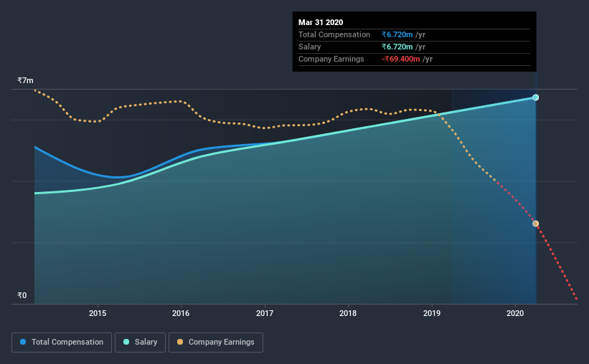
Task: Click the ₹7m y-axis label
Action: pyautogui.click(x=25, y=81)
